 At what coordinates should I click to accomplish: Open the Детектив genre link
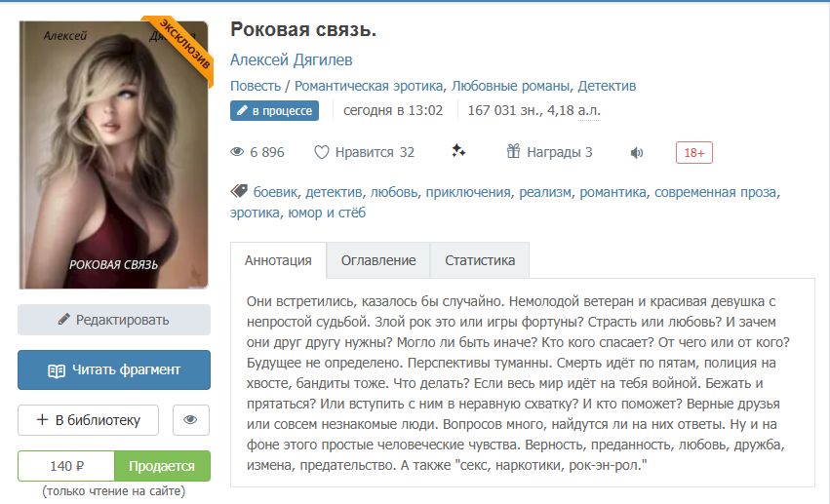click(x=607, y=86)
